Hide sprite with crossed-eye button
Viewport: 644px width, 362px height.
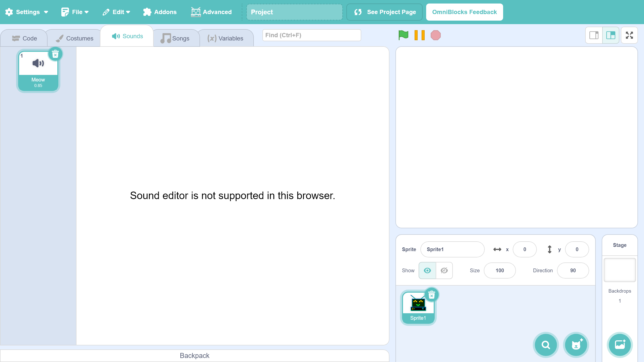pos(444,270)
